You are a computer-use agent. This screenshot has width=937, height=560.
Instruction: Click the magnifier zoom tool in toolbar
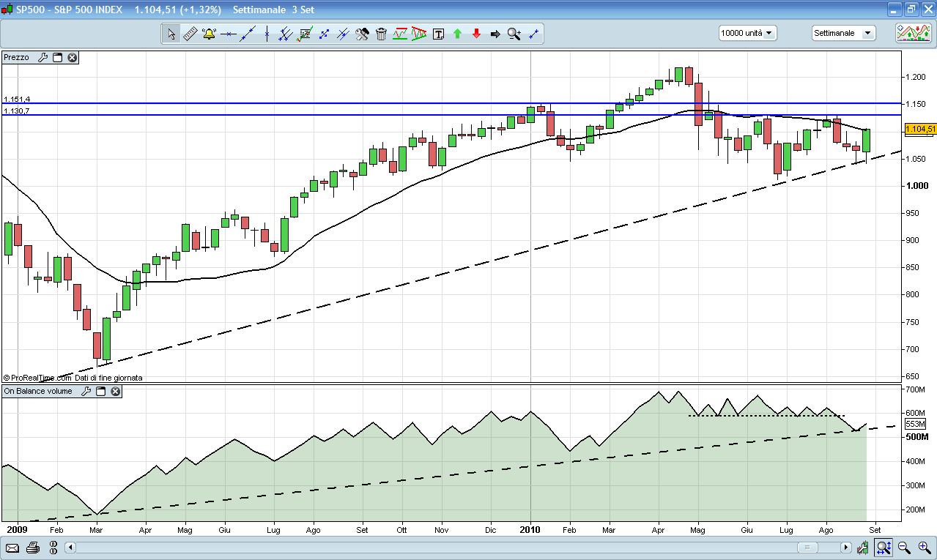click(x=514, y=34)
